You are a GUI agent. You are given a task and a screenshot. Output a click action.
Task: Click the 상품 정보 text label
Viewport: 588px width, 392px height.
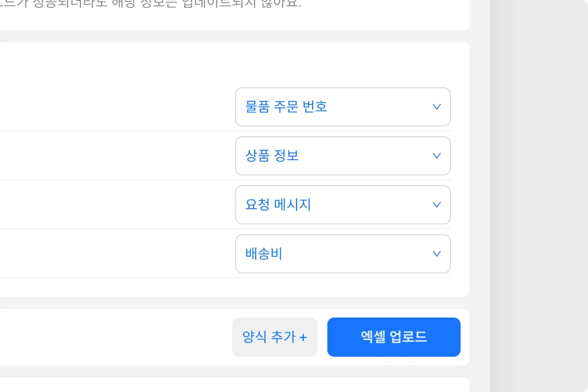point(272,156)
